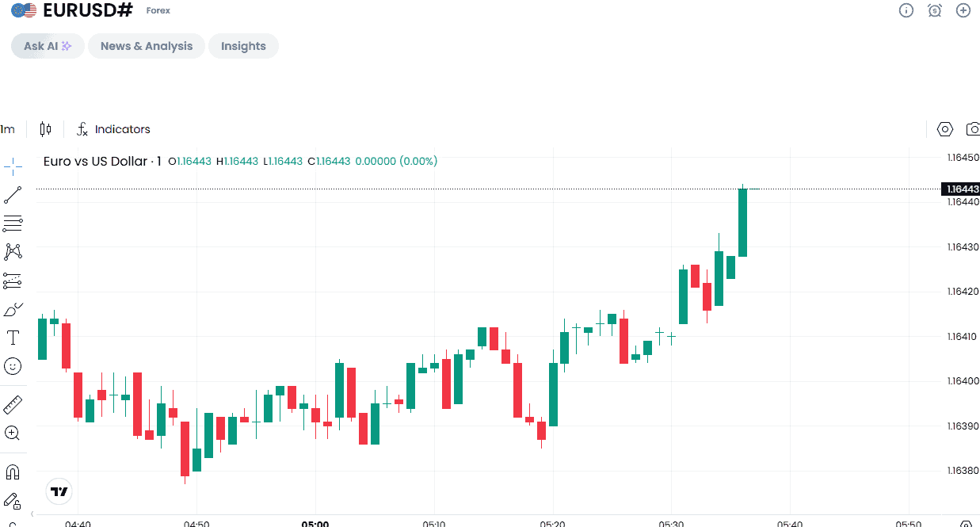Image resolution: width=980 pixels, height=527 pixels.
Task: Toggle lock all drawing tools
Action: 13,500
